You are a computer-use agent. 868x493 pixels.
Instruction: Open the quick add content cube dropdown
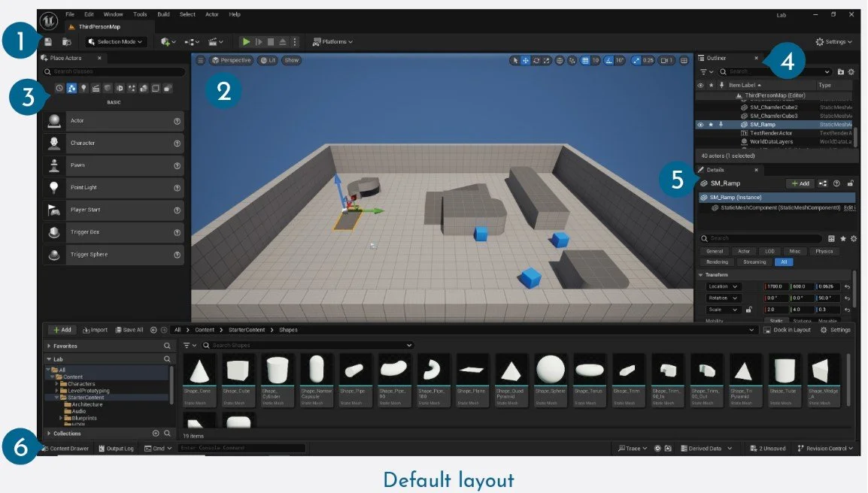click(x=168, y=41)
